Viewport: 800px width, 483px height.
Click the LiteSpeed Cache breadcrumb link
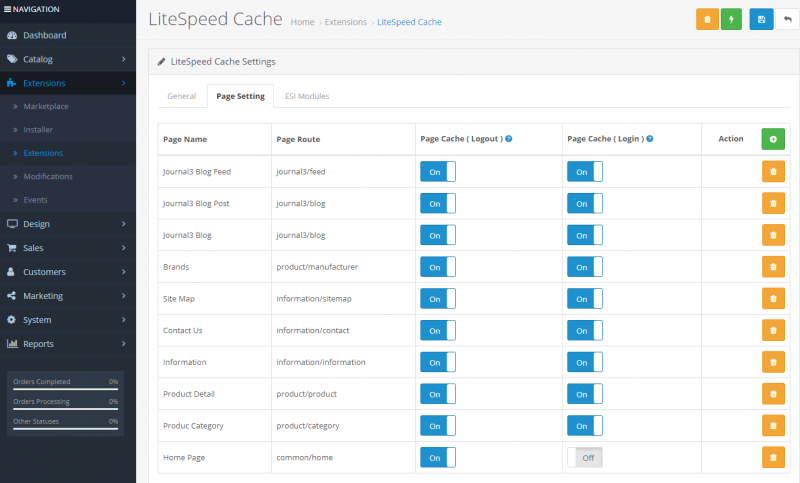point(409,22)
